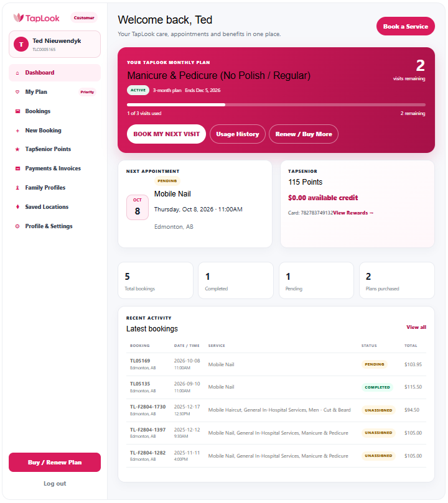The height and width of the screenshot is (503, 448).
Task: Click UNASSIGNED badge on the $94.50 booking
Action: [x=378, y=410]
